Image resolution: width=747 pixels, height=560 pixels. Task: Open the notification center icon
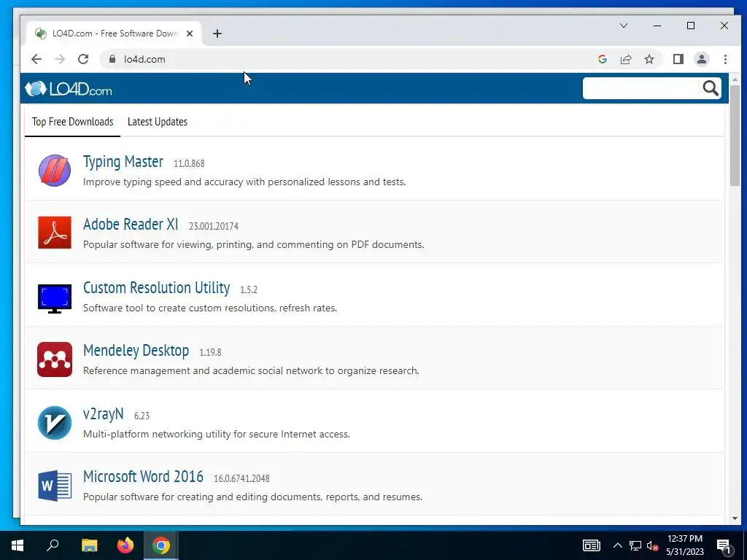click(724, 546)
